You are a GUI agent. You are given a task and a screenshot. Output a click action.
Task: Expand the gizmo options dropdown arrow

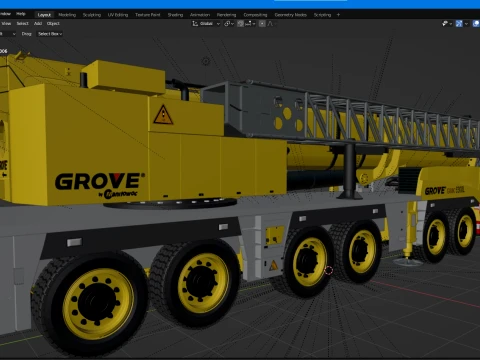466,24
